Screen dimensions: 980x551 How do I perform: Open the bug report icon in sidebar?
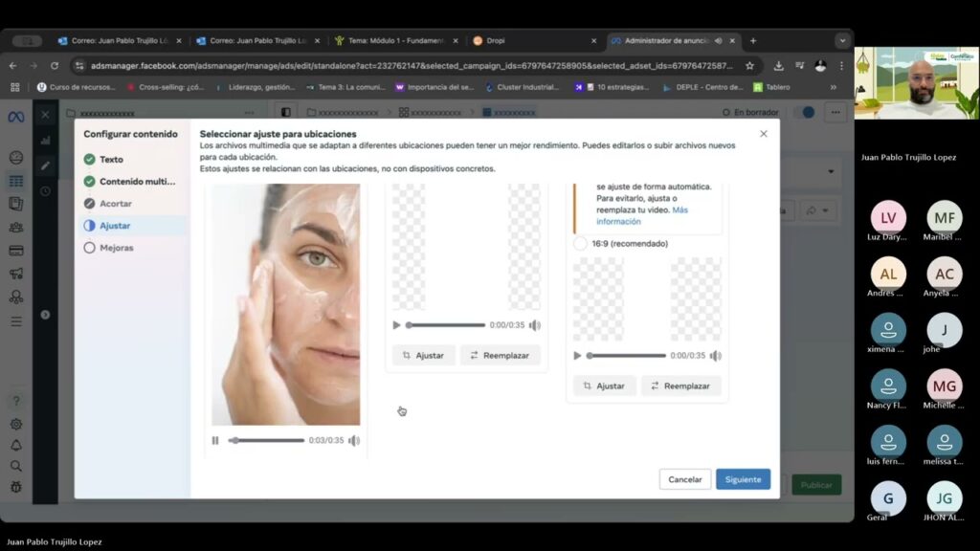(16, 487)
